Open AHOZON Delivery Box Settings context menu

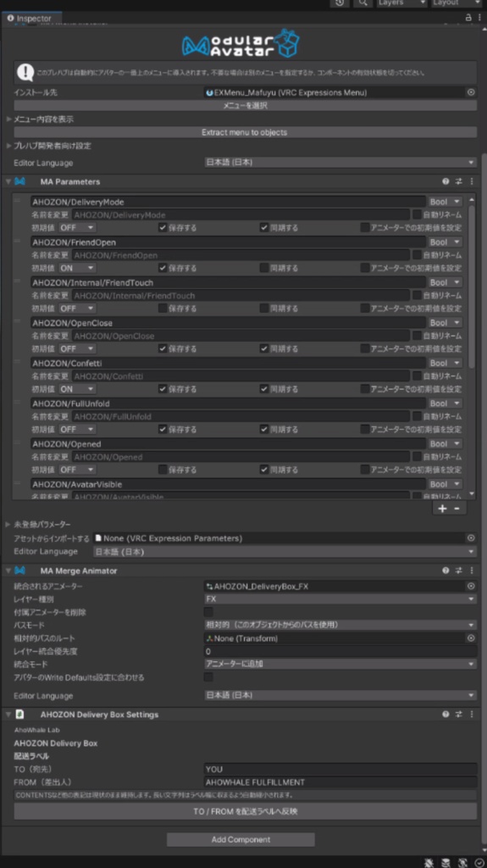[472, 715]
